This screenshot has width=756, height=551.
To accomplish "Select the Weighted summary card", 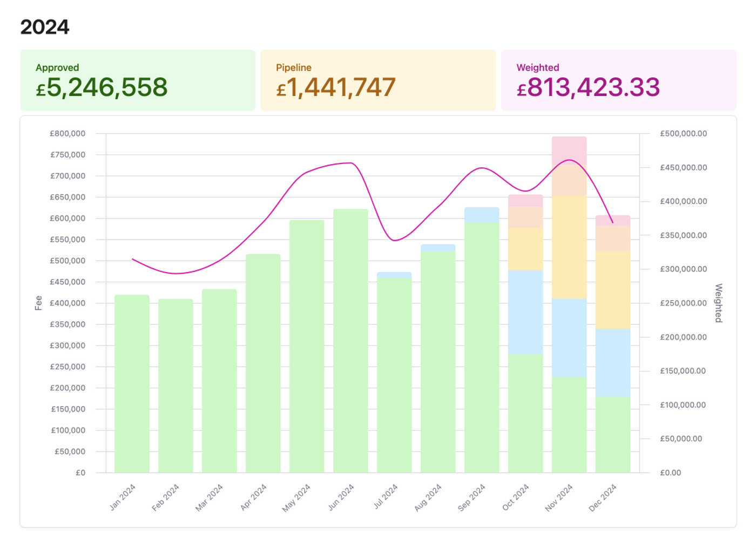I will [618, 79].
